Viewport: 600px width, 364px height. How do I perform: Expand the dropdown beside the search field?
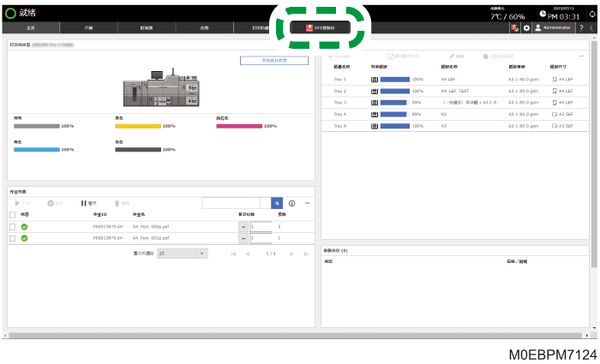click(266, 203)
